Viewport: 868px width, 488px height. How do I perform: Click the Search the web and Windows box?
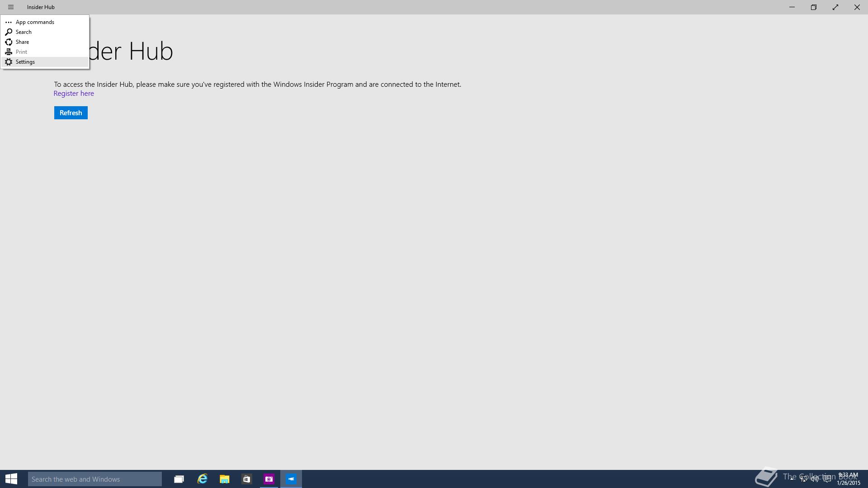tap(95, 479)
